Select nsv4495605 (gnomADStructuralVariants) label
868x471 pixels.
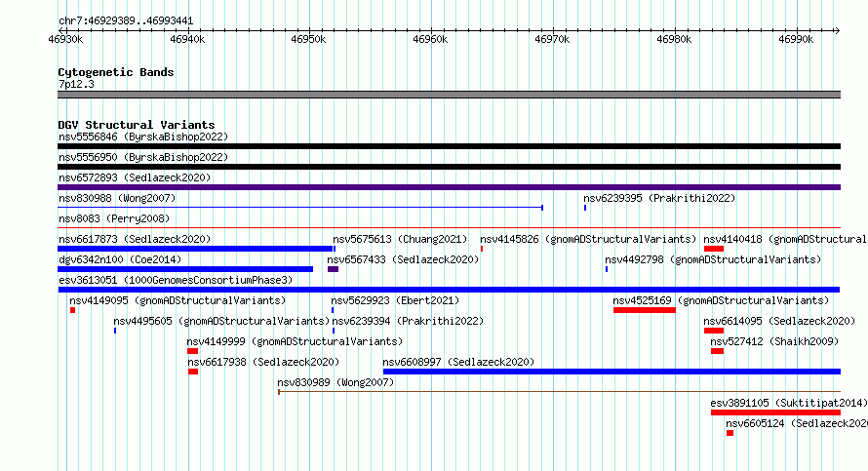(x=221, y=321)
